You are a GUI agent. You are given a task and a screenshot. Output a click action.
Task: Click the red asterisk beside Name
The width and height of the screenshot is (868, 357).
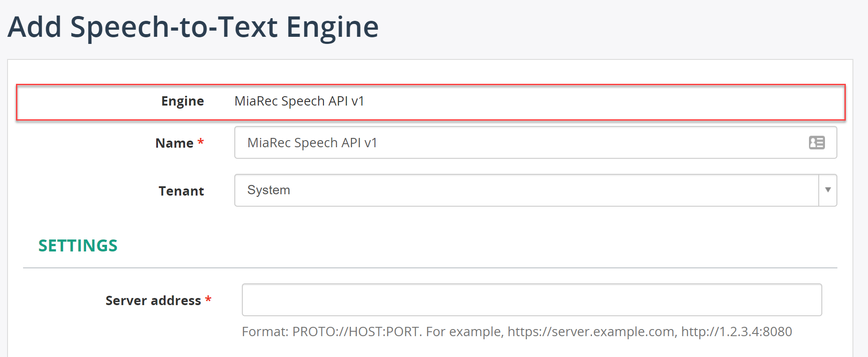click(x=201, y=141)
